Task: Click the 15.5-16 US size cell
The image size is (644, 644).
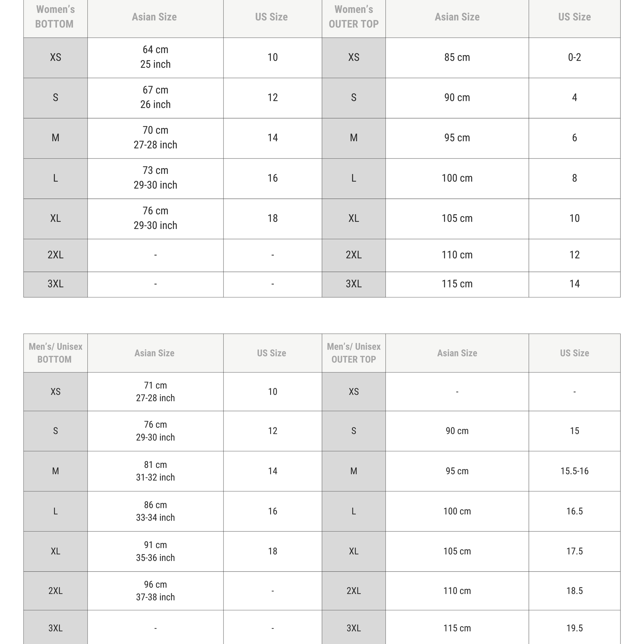Action: pyautogui.click(x=574, y=471)
